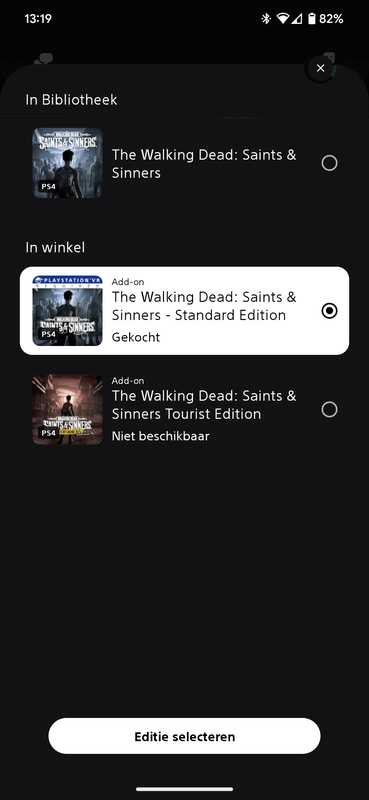Tap the PS4 badge on Standard Edition cover

point(47,334)
